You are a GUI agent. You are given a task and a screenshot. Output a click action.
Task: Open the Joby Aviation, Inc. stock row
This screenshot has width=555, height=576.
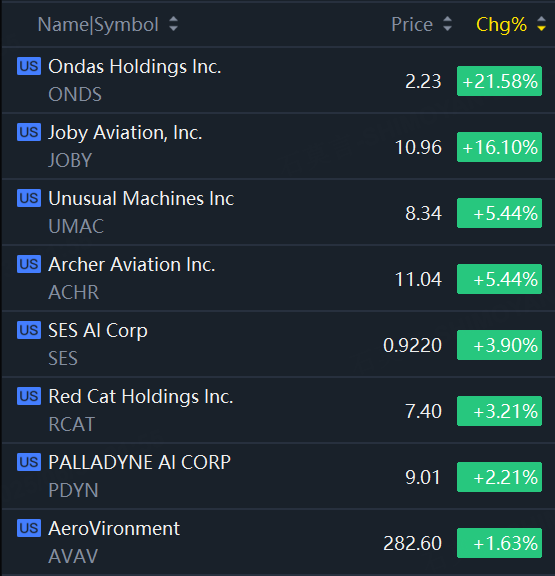pyautogui.click(x=277, y=147)
